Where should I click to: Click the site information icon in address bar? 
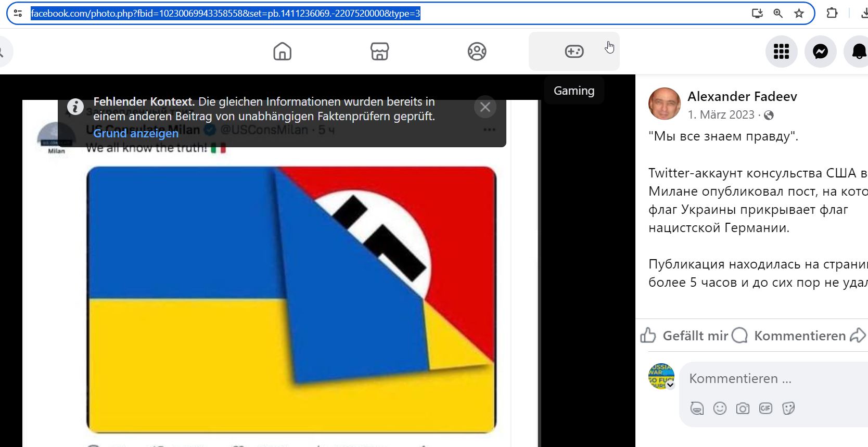[x=18, y=14]
